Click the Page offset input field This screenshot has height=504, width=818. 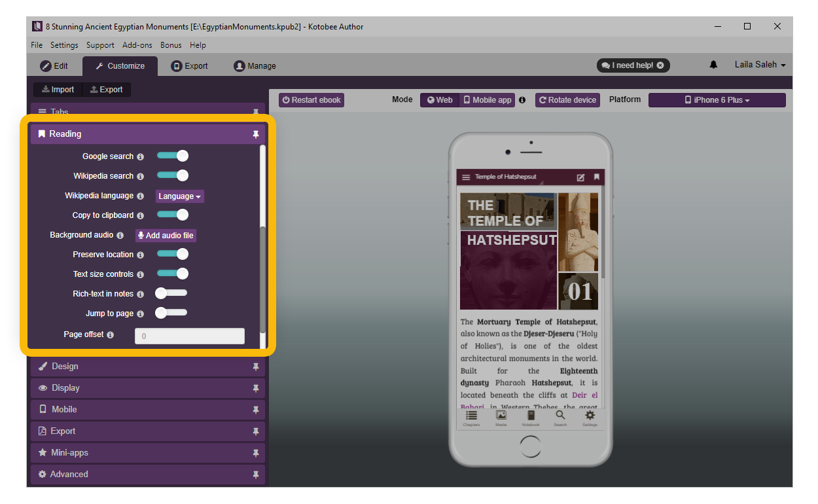pyautogui.click(x=190, y=336)
